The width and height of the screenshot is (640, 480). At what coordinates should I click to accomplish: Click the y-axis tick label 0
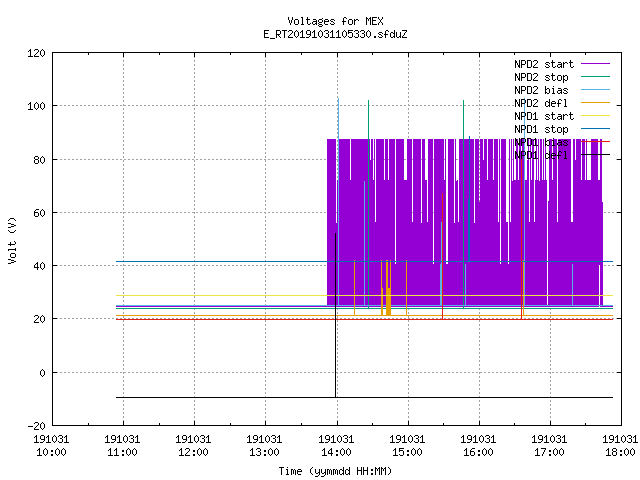(42, 373)
